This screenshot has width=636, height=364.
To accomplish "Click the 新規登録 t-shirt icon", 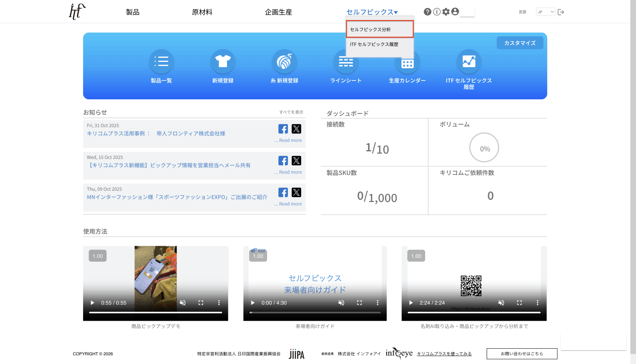I will [223, 62].
